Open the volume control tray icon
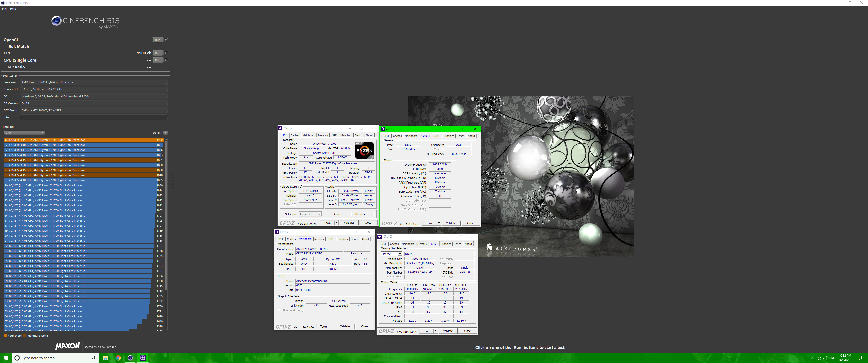The height and width of the screenshot is (363, 868). pyautogui.click(x=825, y=358)
